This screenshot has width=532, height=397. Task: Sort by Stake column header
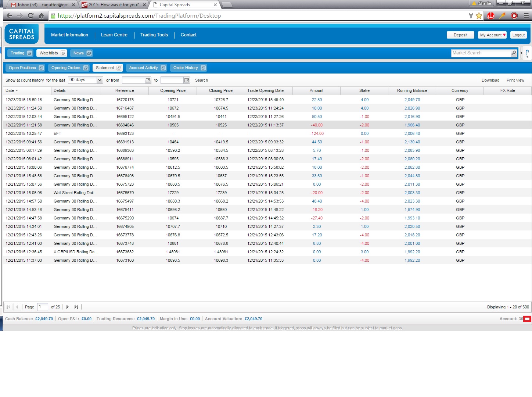coord(364,90)
